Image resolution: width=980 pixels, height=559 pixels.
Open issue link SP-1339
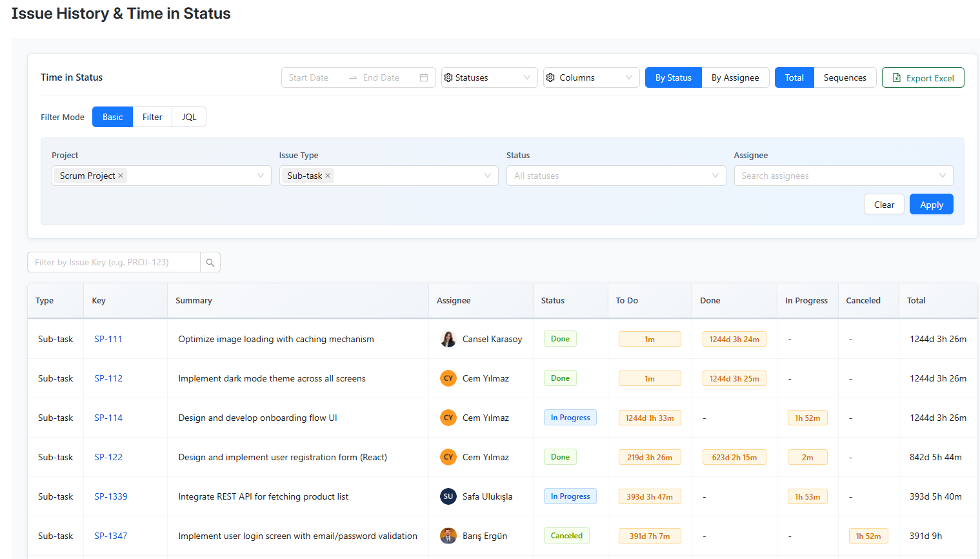(x=111, y=496)
